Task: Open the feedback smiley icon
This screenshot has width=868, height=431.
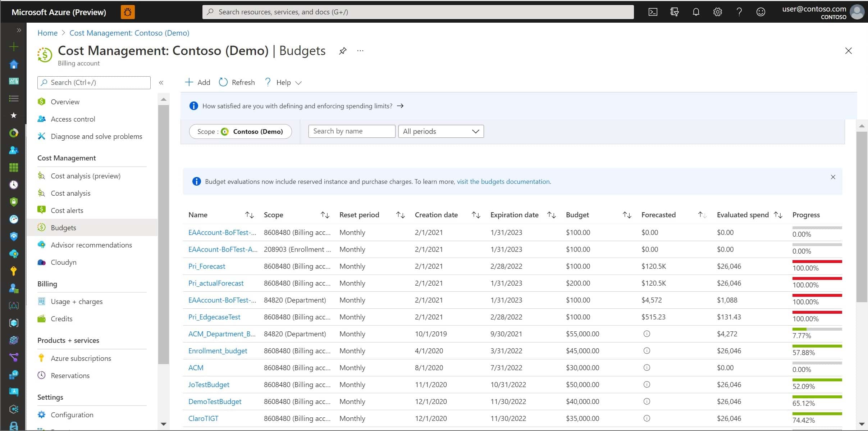Action: [760, 12]
